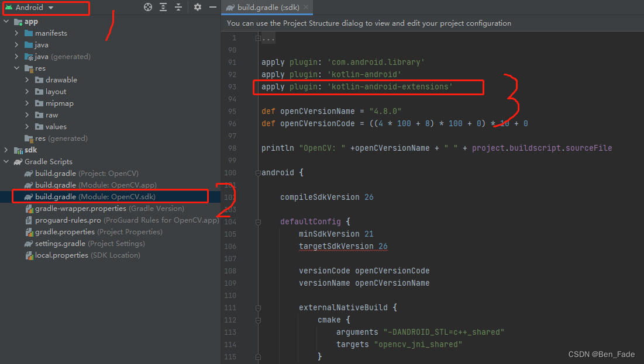Screen dimensions: 644x364
Task: Expand the sdk module arrow
Action: coord(6,150)
